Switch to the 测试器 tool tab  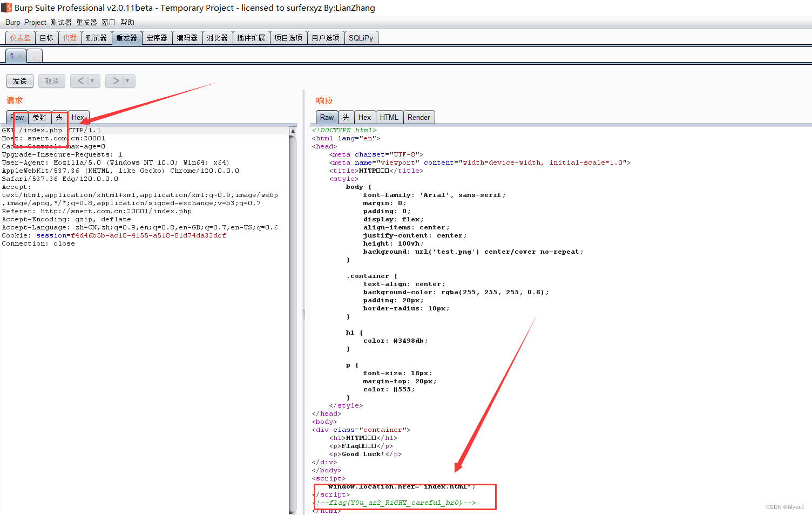(x=96, y=38)
